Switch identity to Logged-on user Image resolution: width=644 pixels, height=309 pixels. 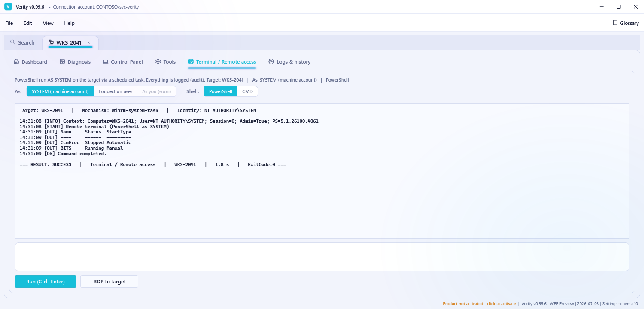[115, 91]
